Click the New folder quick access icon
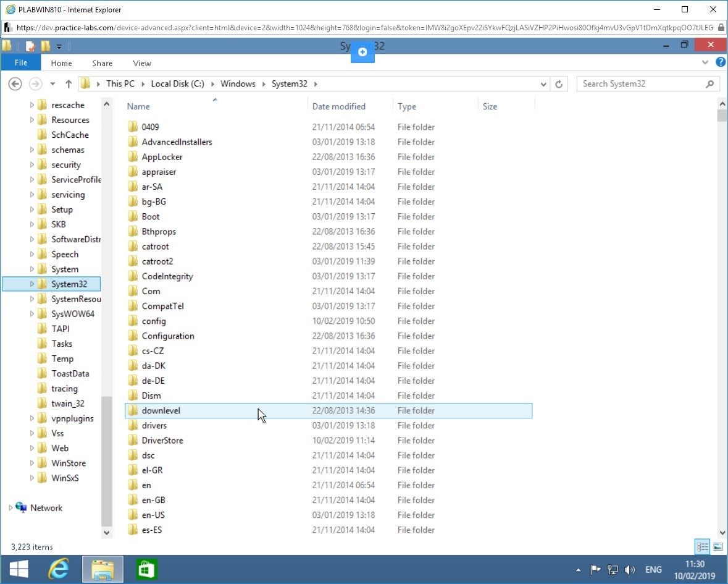Image resolution: width=728 pixels, height=584 pixels. (46, 46)
